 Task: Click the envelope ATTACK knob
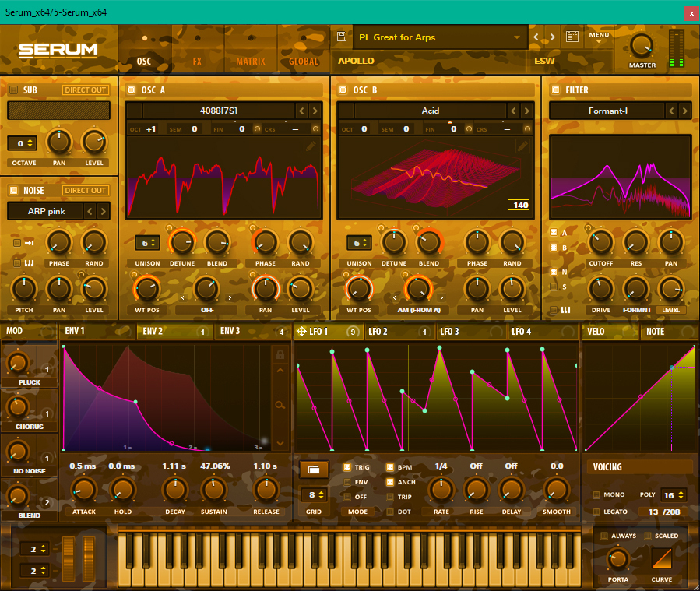tap(84, 489)
